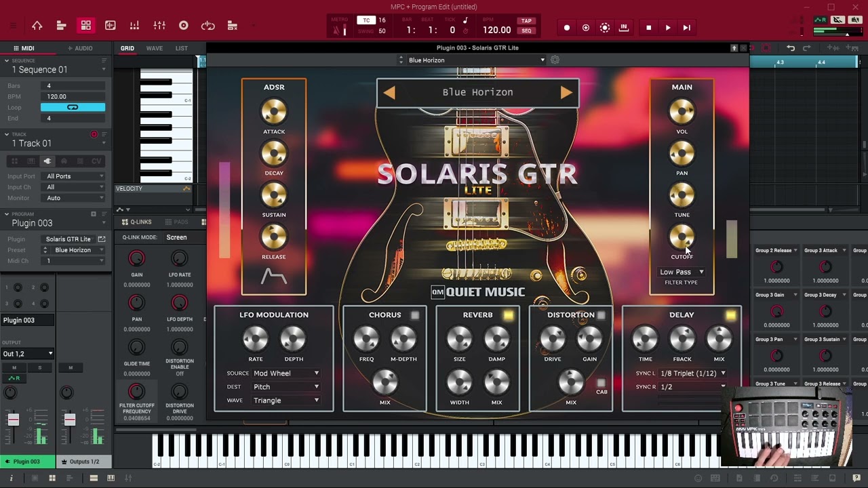Viewport: 868px width, 488px height.
Task: Open the Input Port dropdown
Action: click(73, 176)
